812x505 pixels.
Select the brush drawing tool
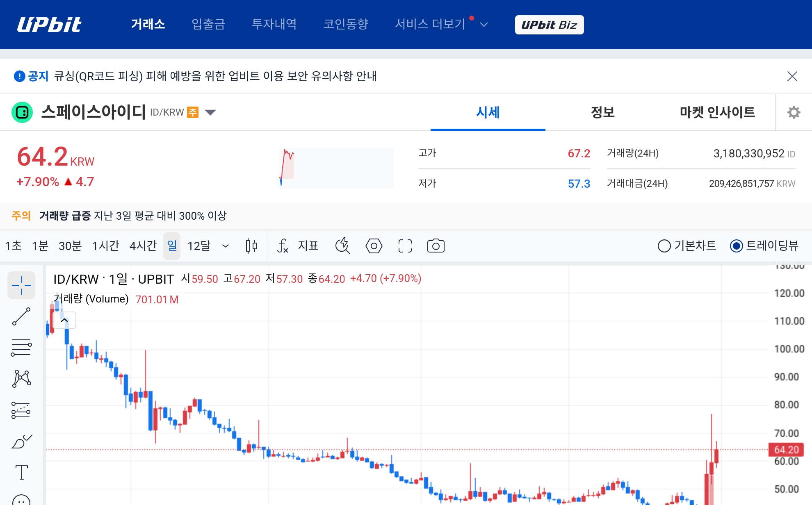(x=21, y=441)
